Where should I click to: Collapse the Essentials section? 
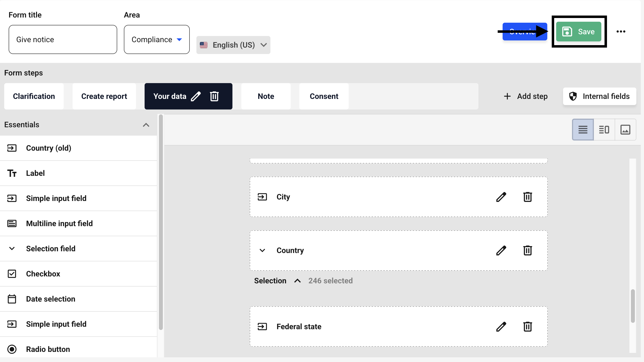click(146, 125)
